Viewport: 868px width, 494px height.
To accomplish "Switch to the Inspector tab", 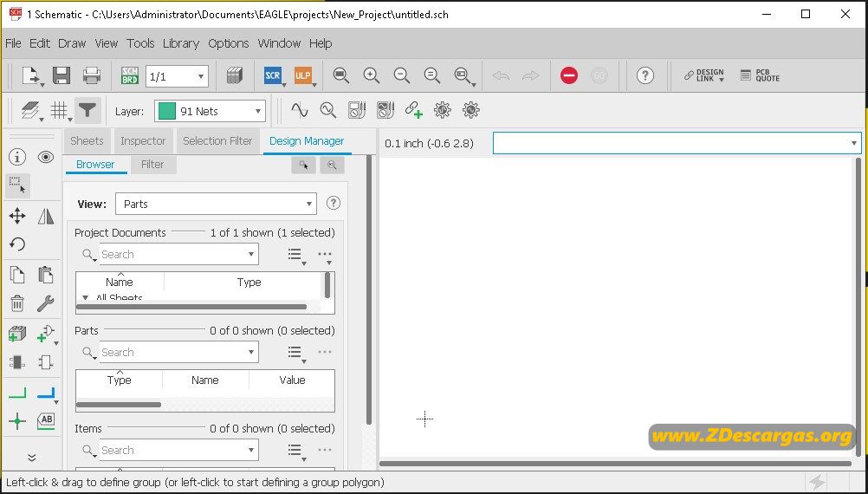I will click(143, 140).
